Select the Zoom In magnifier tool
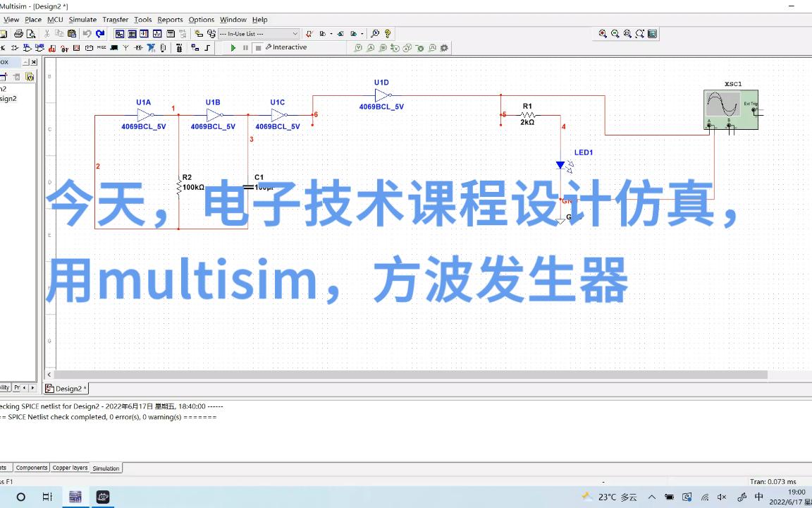The height and width of the screenshot is (508, 812). [x=603, y=33]
